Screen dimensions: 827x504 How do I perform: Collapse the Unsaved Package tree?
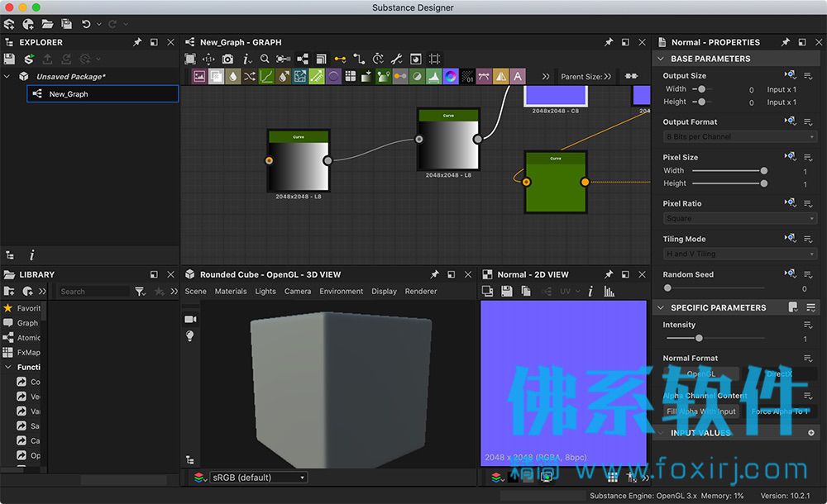click(x=7, y=77)
